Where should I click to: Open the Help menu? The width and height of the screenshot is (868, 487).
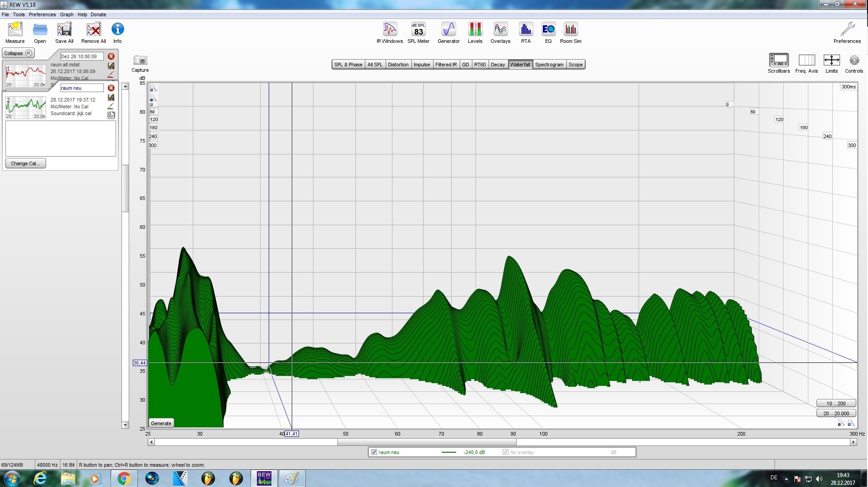click(x=82, y=14)
